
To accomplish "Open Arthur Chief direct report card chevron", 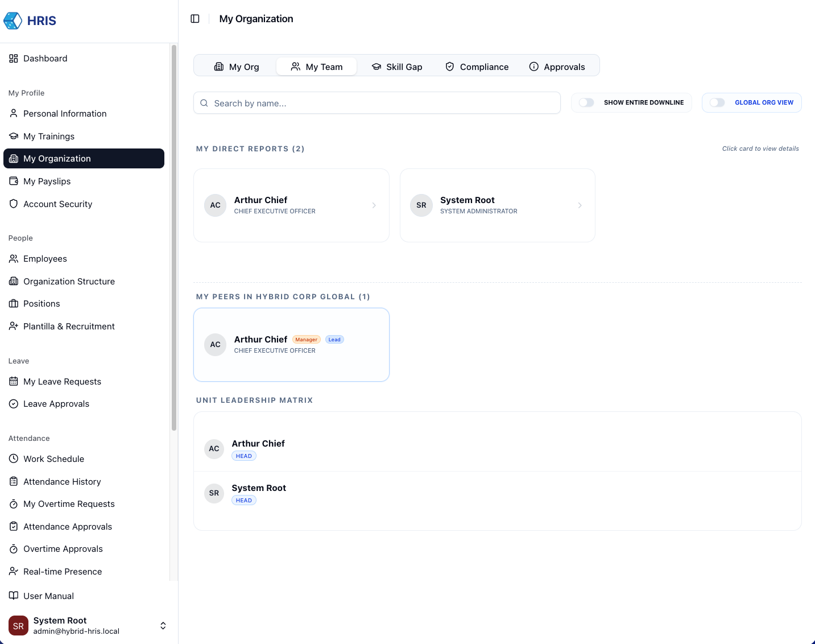I will point(374,205).
